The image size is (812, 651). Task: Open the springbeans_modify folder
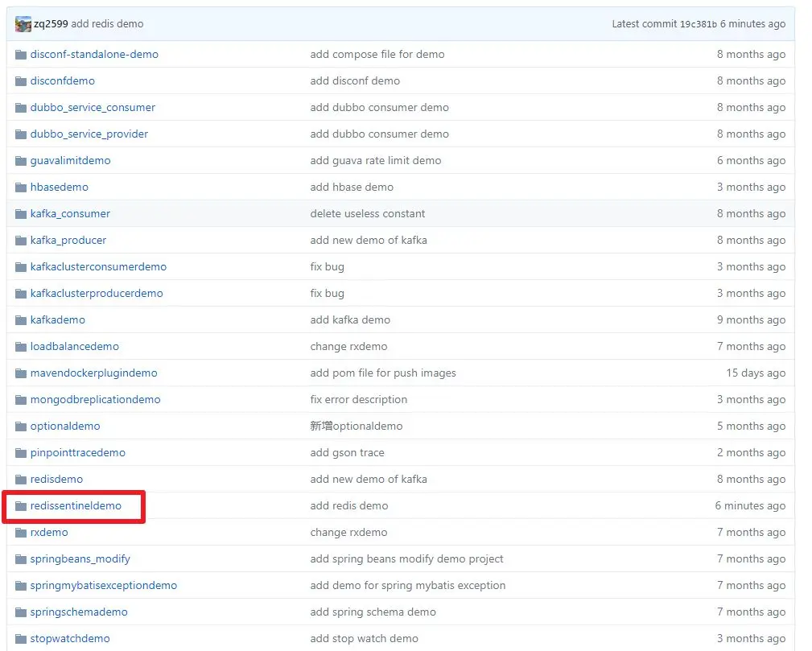point(80,558)
